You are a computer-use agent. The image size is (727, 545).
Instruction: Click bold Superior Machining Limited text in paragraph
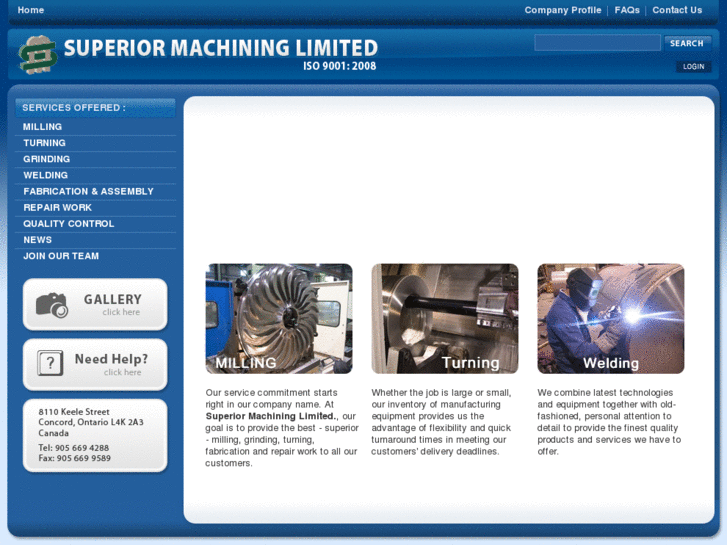pyautogui.click(x=272, y=416)
